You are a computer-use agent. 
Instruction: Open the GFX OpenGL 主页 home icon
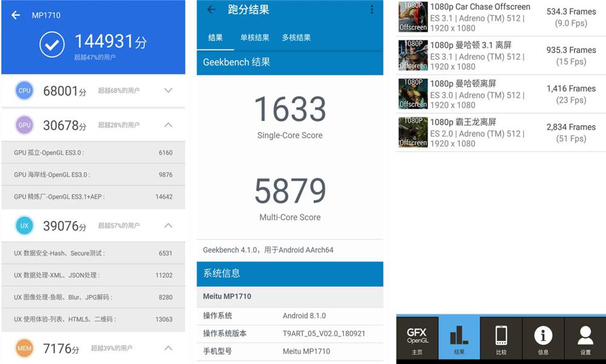pos(417,339)
